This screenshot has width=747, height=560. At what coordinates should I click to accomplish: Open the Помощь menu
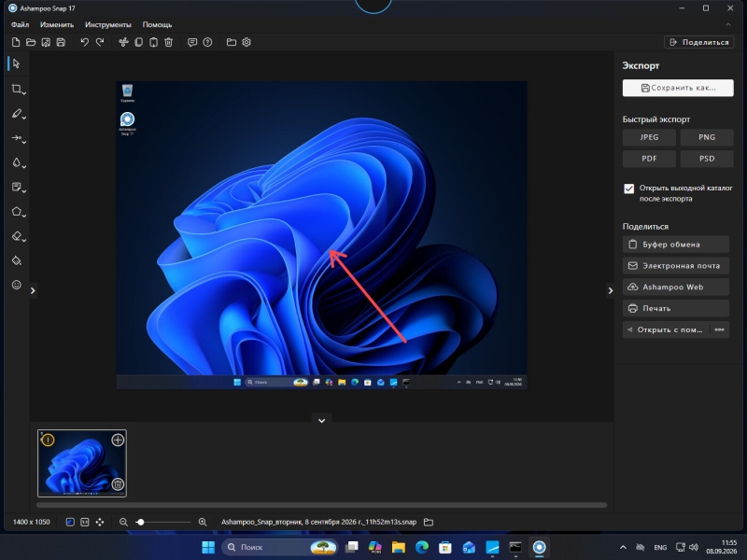coord(157,25)
